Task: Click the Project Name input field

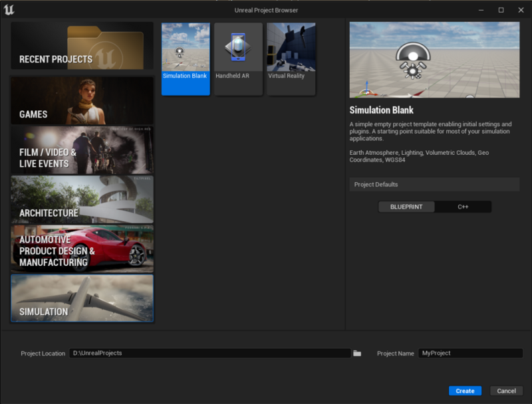Action: click(471, 353)
